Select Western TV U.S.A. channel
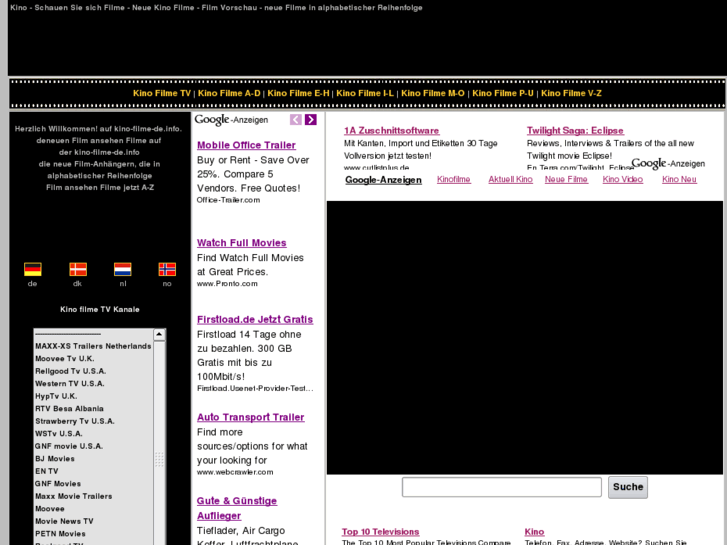Viewport: 727px width, 545px height. [x=70, y=384]
